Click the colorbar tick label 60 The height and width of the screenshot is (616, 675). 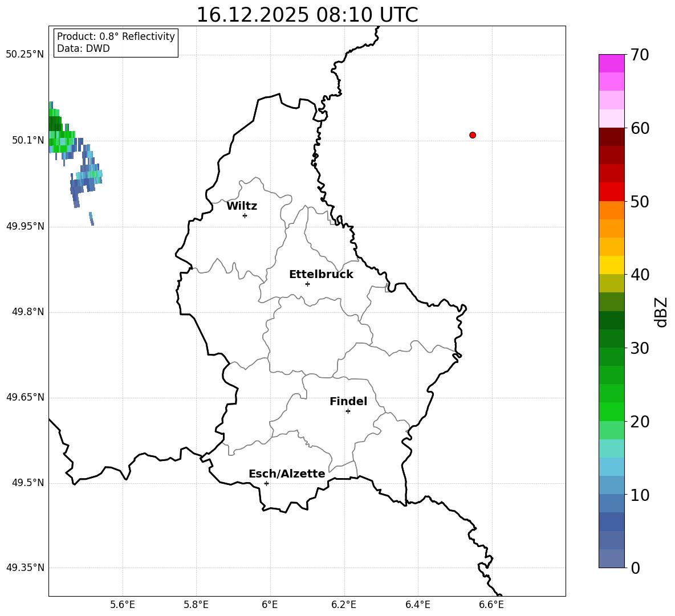click(x=640, y=128)
